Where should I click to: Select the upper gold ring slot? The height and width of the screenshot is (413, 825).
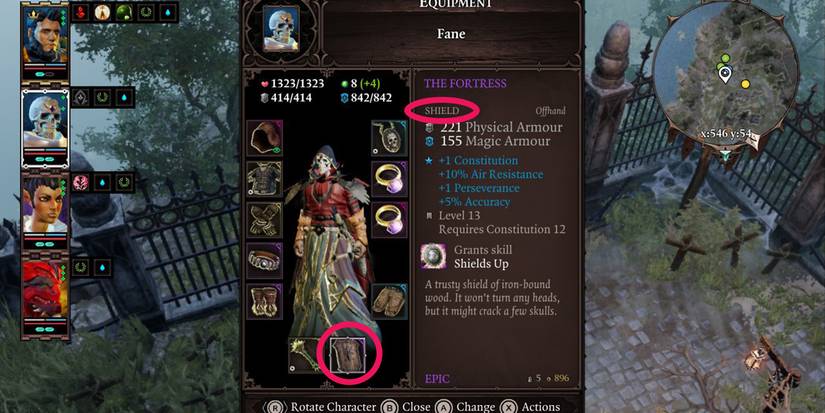[390, 179]
